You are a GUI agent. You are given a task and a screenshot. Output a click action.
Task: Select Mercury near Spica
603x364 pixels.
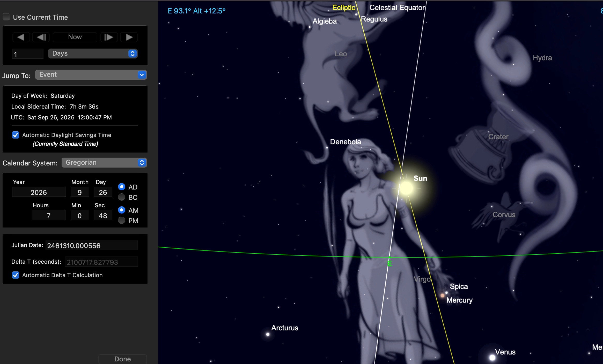coord(443,295)
